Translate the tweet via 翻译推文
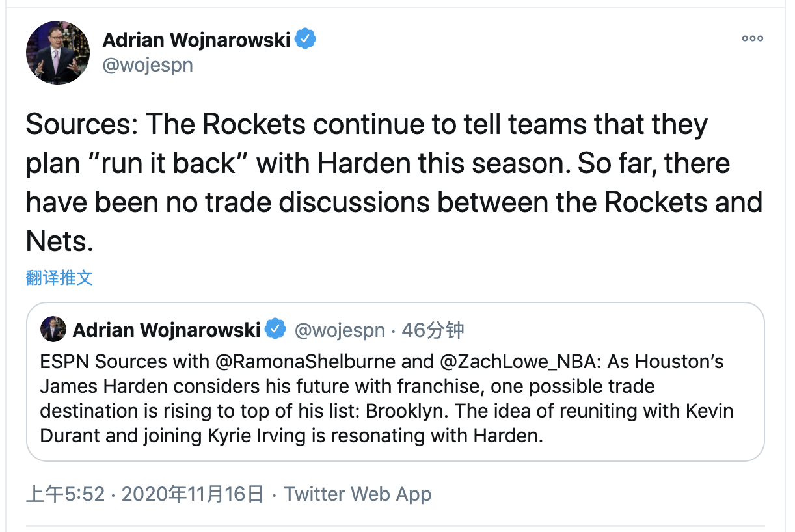The width and height of the screenshot is (795, 532). point(59,278)
